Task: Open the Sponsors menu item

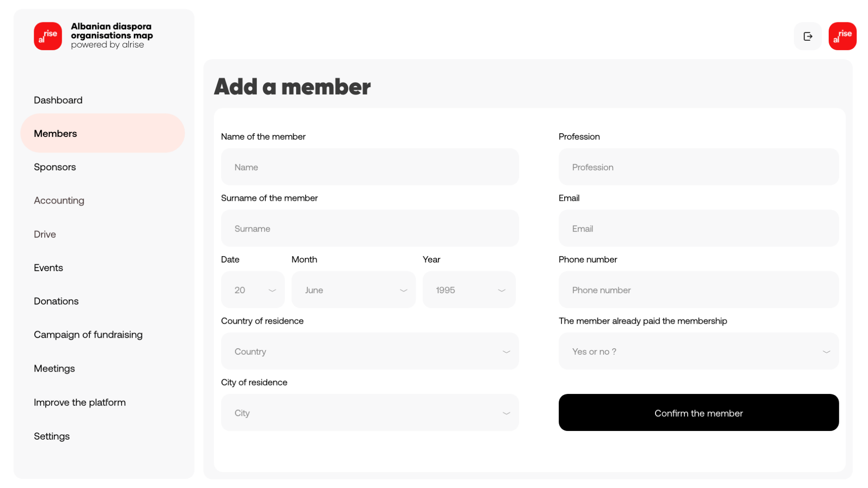Action: click(x=55, y=167)
